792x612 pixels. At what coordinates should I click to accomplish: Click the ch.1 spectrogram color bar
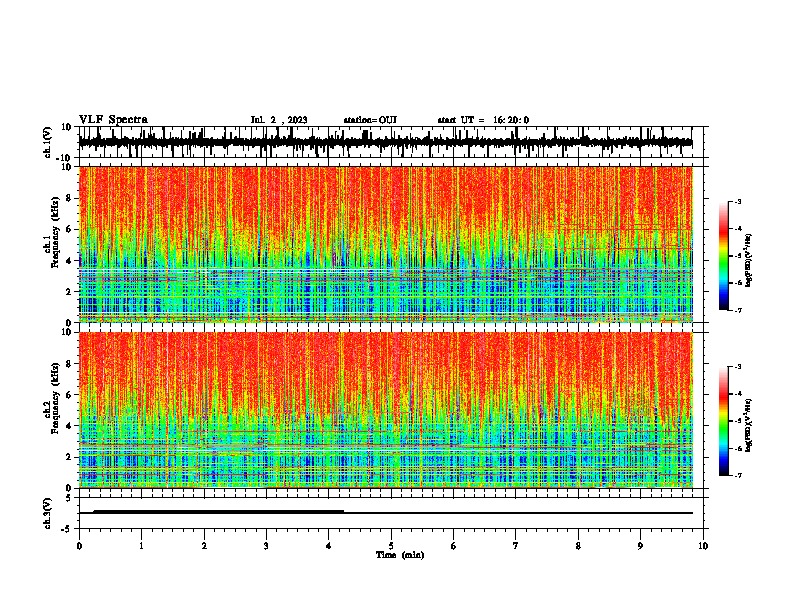click(724, 256)
